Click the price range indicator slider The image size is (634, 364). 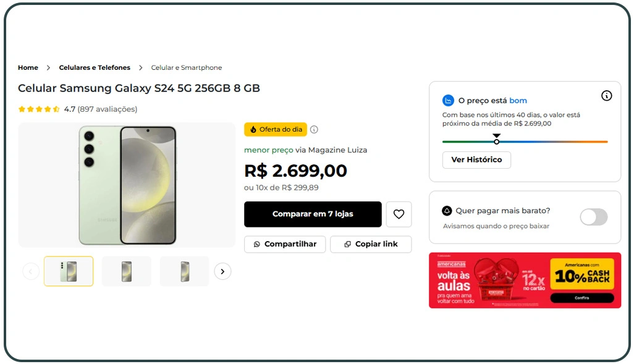[x=496, y=142]
